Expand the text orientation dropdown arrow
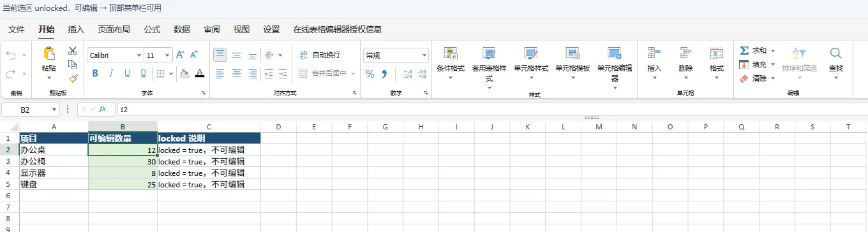Viewport: 868px width, 232px height. pos(280,55)
